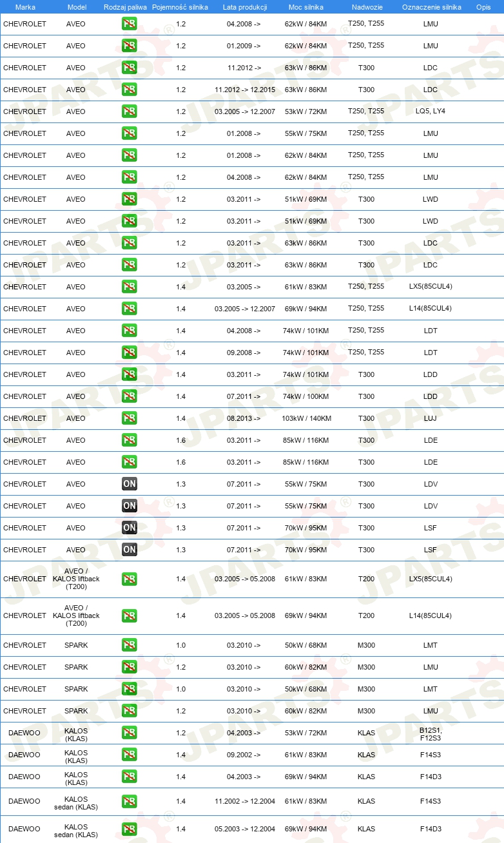This screenshot has height=843, width=504.
Task: Click the Moc silnika column header
Action: (306, 7)
